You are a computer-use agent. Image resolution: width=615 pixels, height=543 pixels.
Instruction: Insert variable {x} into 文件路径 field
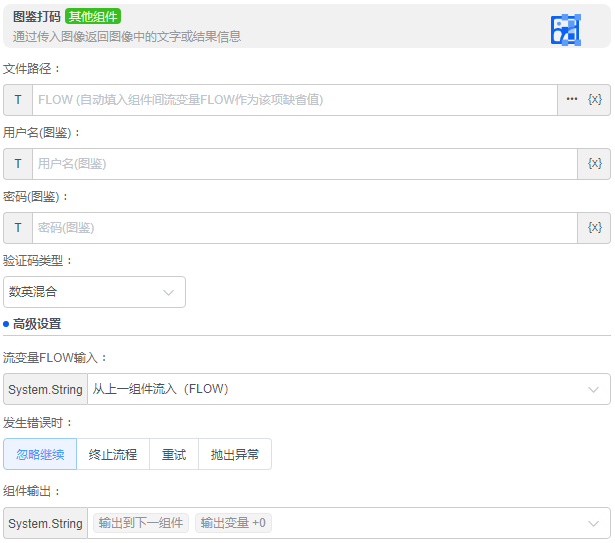[595, 99]
